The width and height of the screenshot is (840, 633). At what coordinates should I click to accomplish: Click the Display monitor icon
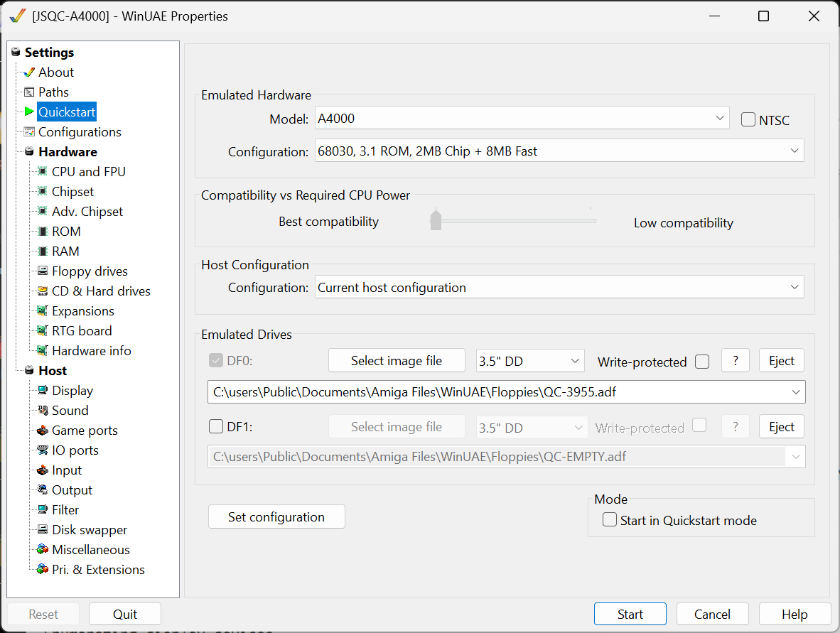pyautogui.click(x=43, y=391)
